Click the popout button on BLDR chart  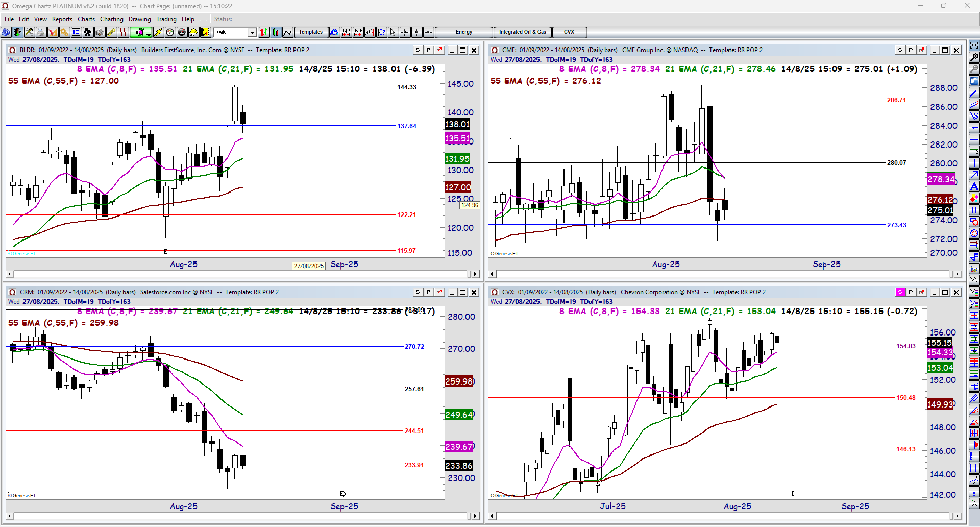pyautogui.click(x=439, y=50)
